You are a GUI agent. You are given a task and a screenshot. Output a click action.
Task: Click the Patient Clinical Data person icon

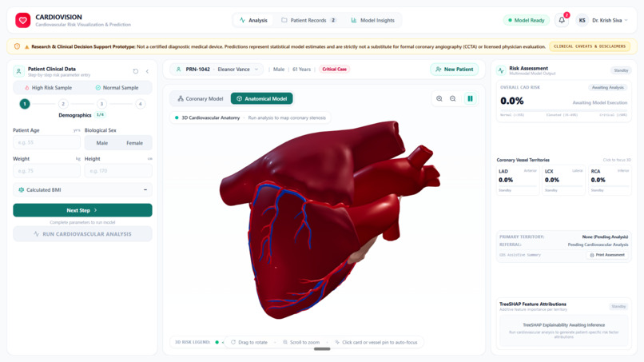[x=18, y=71]
